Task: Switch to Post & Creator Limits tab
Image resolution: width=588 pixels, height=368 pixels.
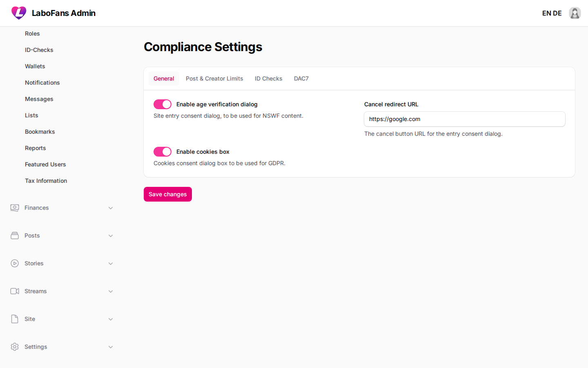Action: click(214, 79)
